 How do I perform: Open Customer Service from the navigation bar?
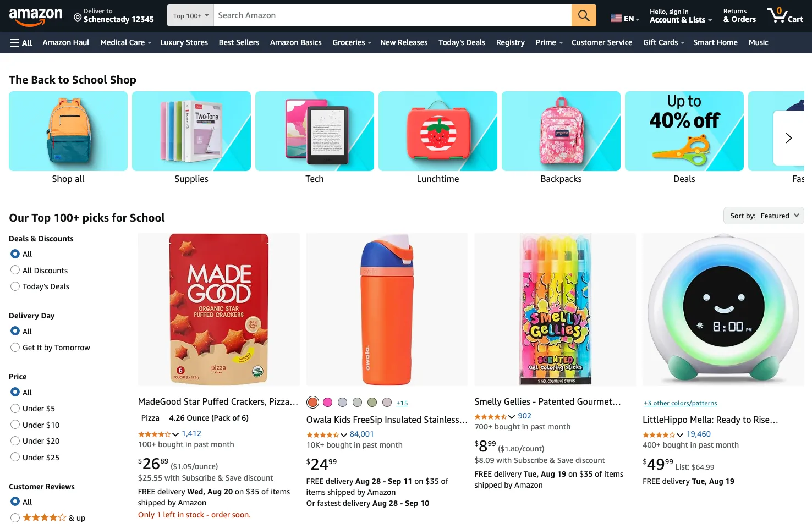click(602, 42)
